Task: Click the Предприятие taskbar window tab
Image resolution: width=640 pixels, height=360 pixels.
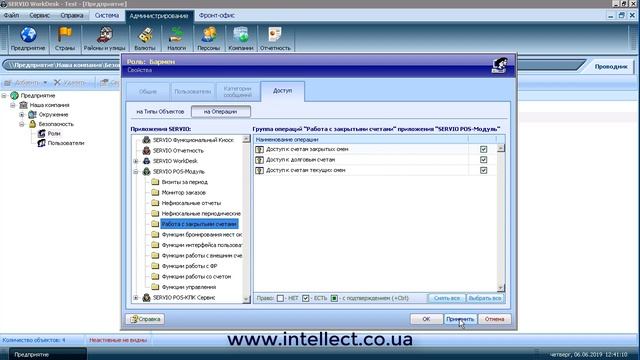Action: [47, 354]
